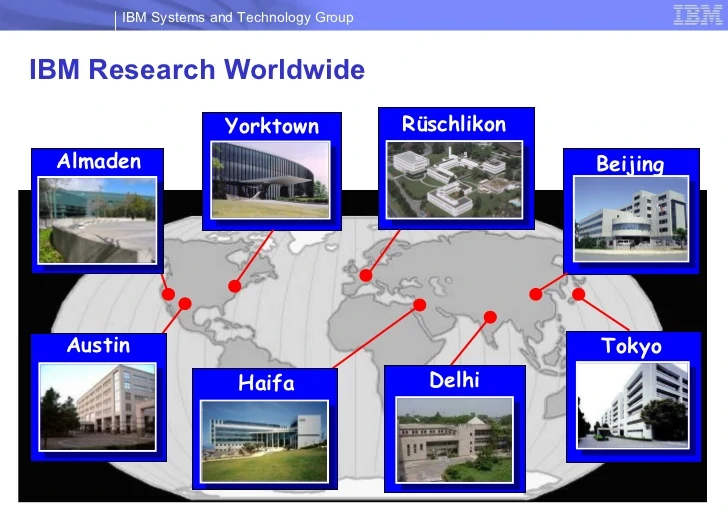Image resolution: width=728 pixels, height=511 pixels.
Task: Click the Beijing label text
Action: point(630,164)
